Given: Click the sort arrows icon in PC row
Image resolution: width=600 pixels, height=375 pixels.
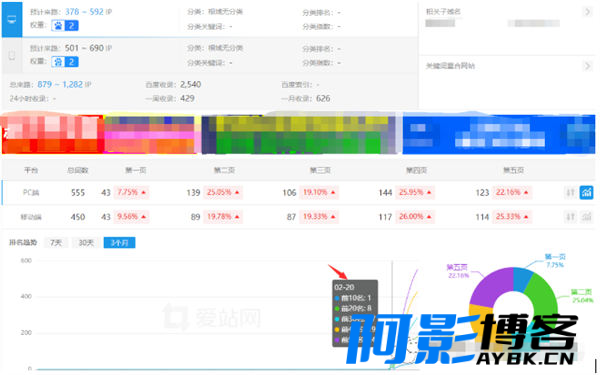Looking at the screenshot, I should click(x=570, y=192).
